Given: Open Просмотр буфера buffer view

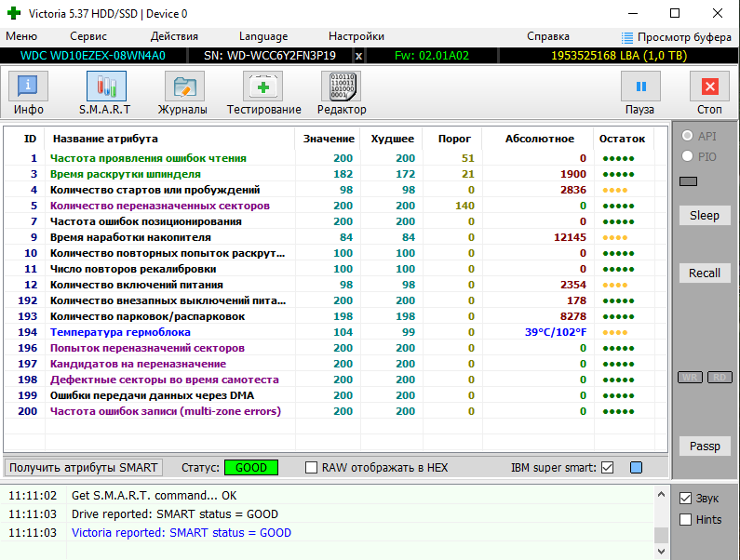Looking at the screenshot, I should click(677, 36).
